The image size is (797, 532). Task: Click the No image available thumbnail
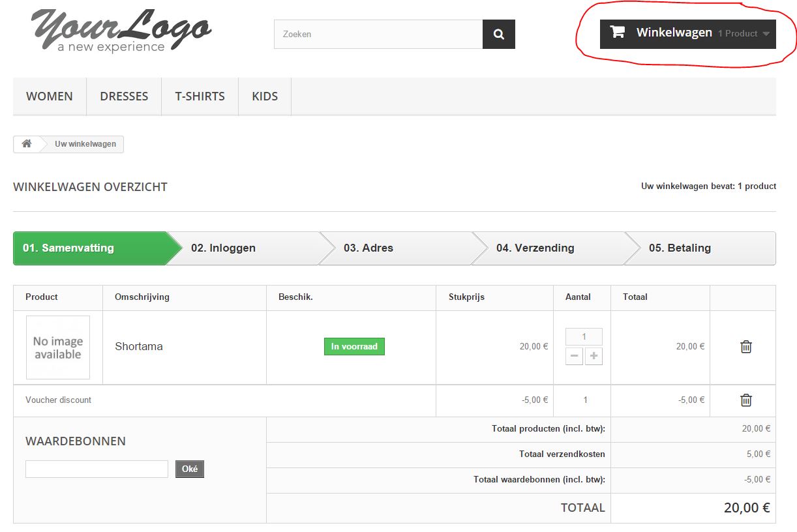[x=58, y=347]
